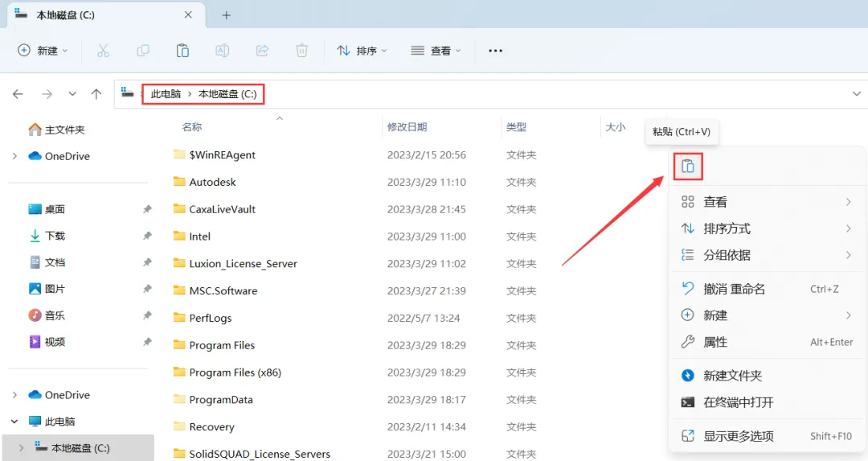Click 本地磁盘 (C:) in address breadcrumb
This screenshot has width=868, height=461.
[x=227, y=94]
